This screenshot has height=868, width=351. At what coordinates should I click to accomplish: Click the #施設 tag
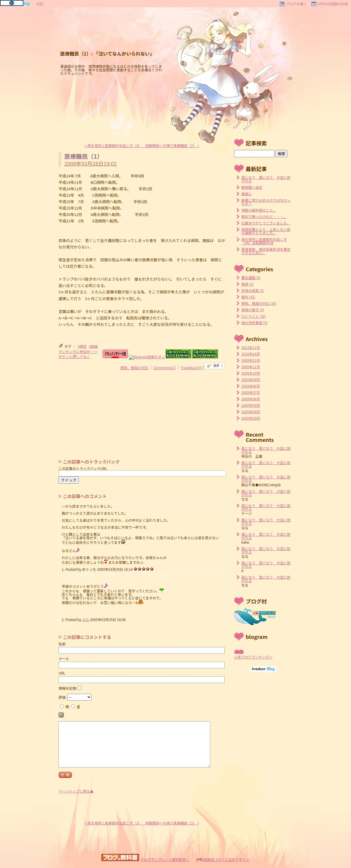tap(93, 346)
